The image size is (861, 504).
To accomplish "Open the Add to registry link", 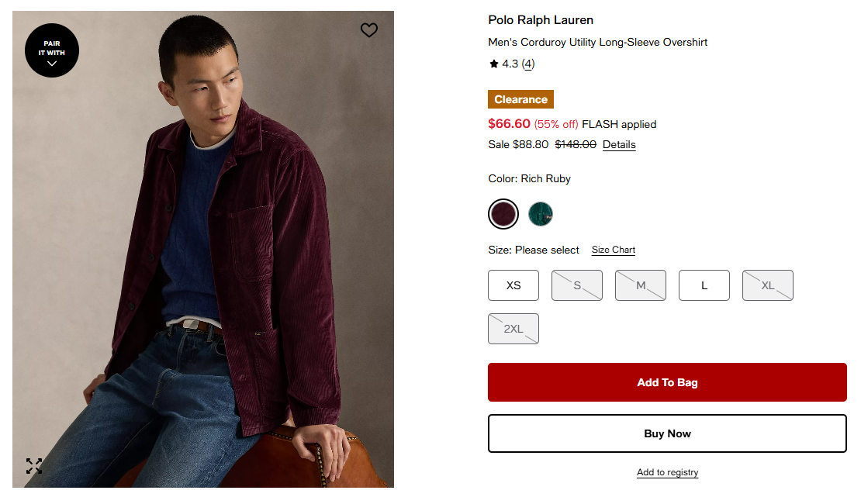I will pyautogui.click(x=667, y=472).
